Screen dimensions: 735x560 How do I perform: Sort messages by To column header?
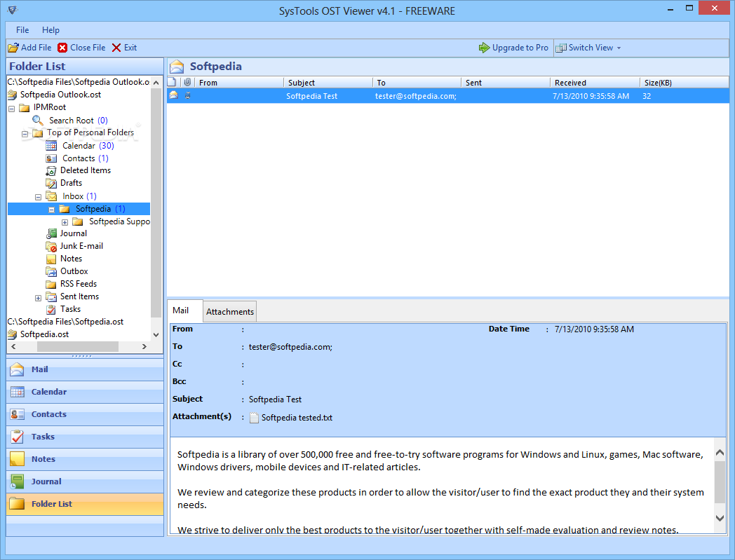[417, 83]
